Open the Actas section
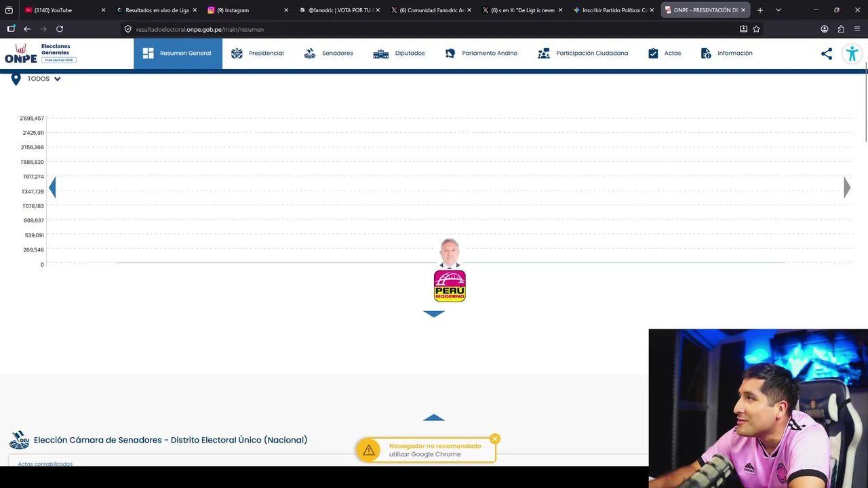 click(x=664, y=54)
